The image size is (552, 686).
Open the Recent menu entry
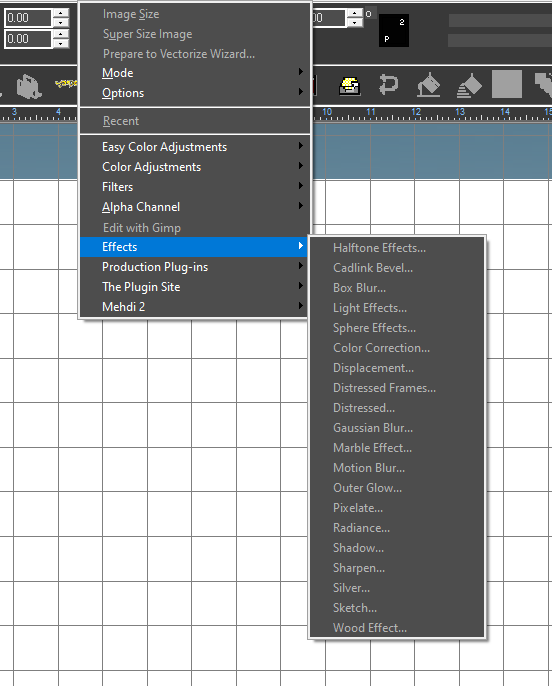(194, 121)
